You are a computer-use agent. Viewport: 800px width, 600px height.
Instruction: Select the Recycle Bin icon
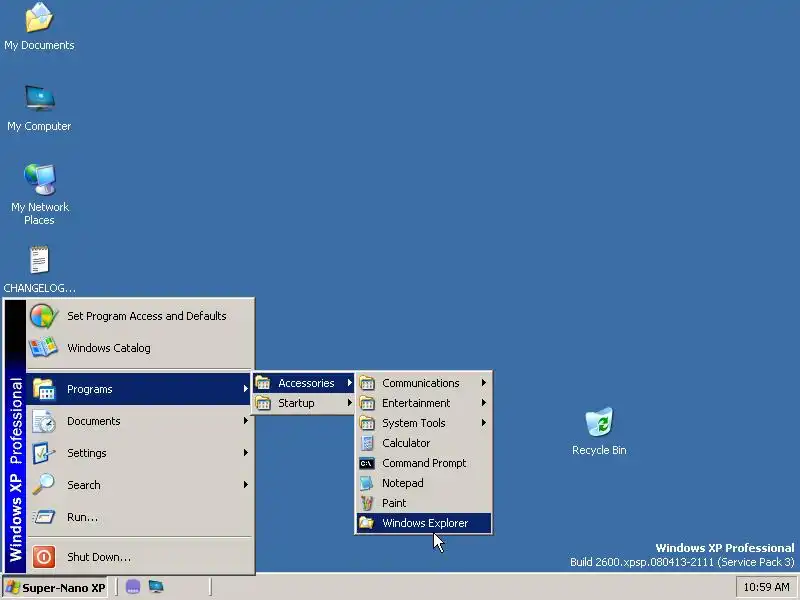(x=599, y=421)
